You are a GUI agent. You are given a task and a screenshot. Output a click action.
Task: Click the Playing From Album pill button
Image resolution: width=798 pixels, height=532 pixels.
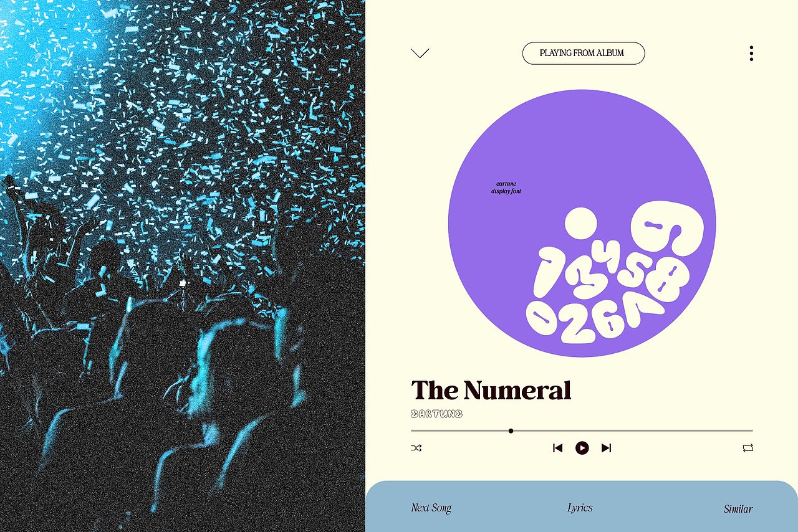[x=583, y=53]
